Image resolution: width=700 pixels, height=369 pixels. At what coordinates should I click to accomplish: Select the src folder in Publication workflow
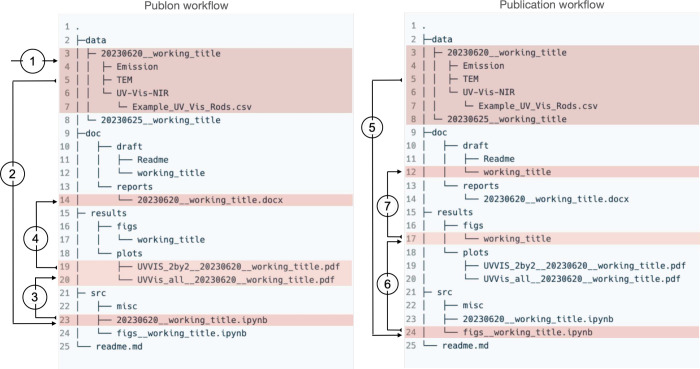click(445, 292)
